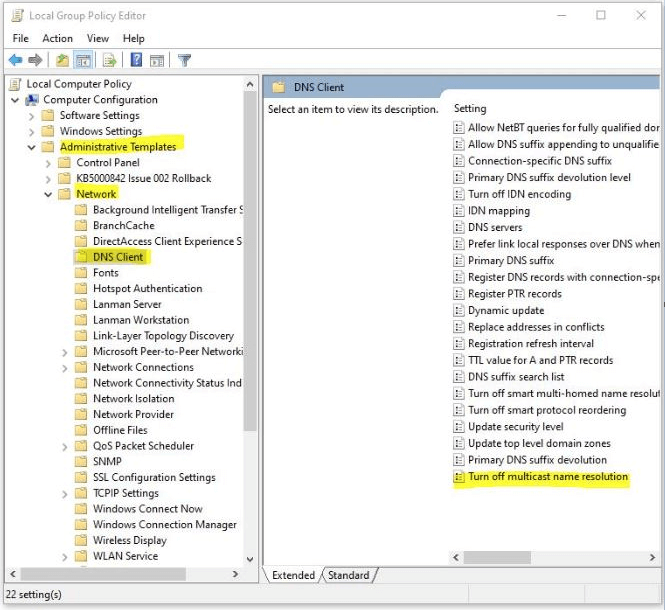Click tree pane scroll down arrow
The image size is (665, 610).
point(250,559)
